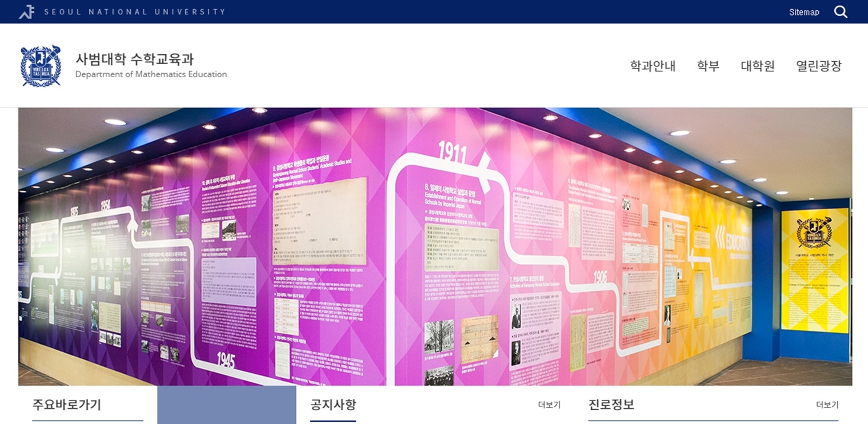868x424 pixels.
Task: Click the small SNU logo in top bar
Action: tap(26, 12)
